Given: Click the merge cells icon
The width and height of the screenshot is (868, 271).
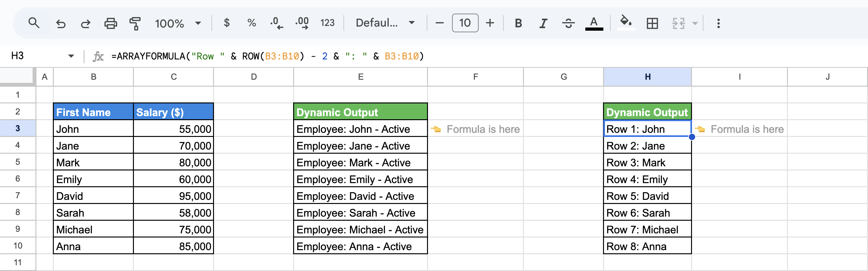Looking at the screenshot, I should coord(678,23).
